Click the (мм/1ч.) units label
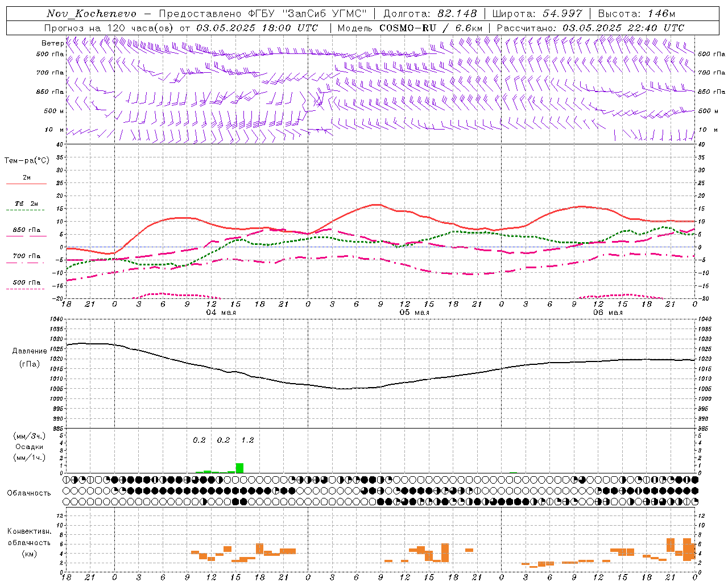 coord(29,458)
